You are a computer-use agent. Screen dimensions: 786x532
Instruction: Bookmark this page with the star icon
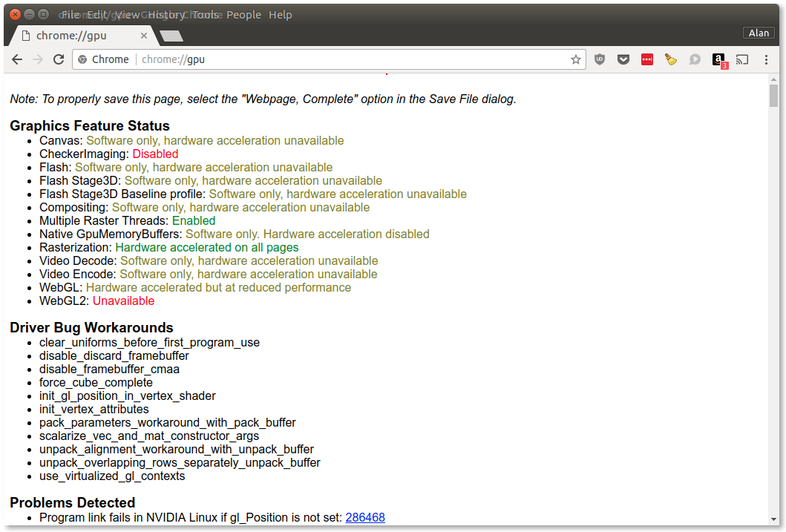tap(576, 59)
